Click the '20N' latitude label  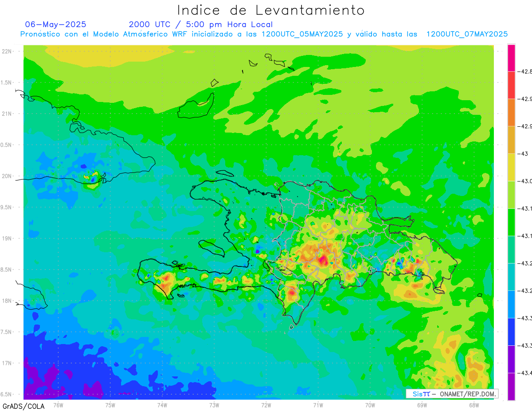[8, 176]
